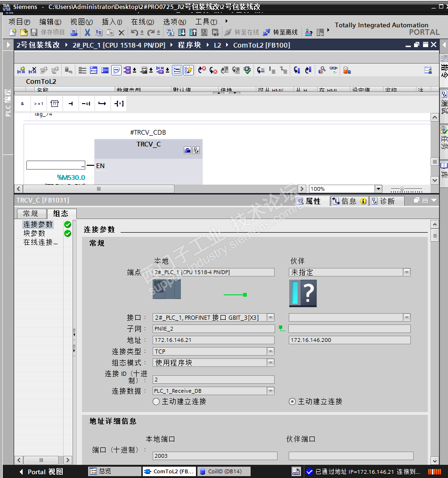Image resolution: width=448 pixels, height=478 pixels.
Task: Open TRCV_C block diagnostics stethoscope icon
Action: pyautogui.click(x=196, y=150)
